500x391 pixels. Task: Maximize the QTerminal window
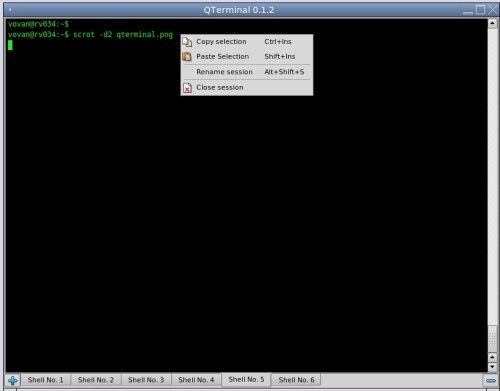coord(480,10)
